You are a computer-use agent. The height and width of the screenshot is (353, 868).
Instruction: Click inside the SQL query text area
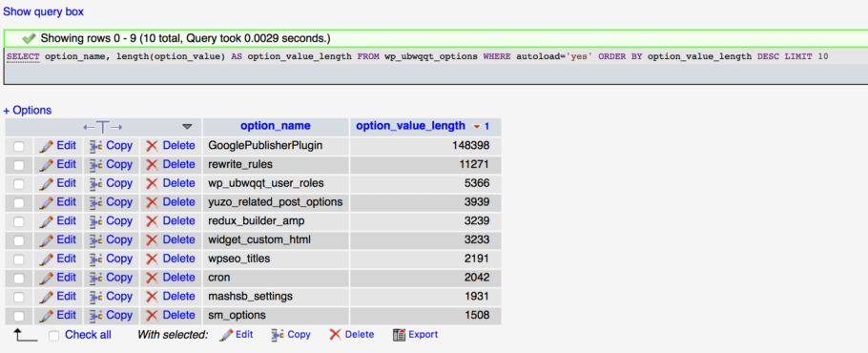(434, 67)
